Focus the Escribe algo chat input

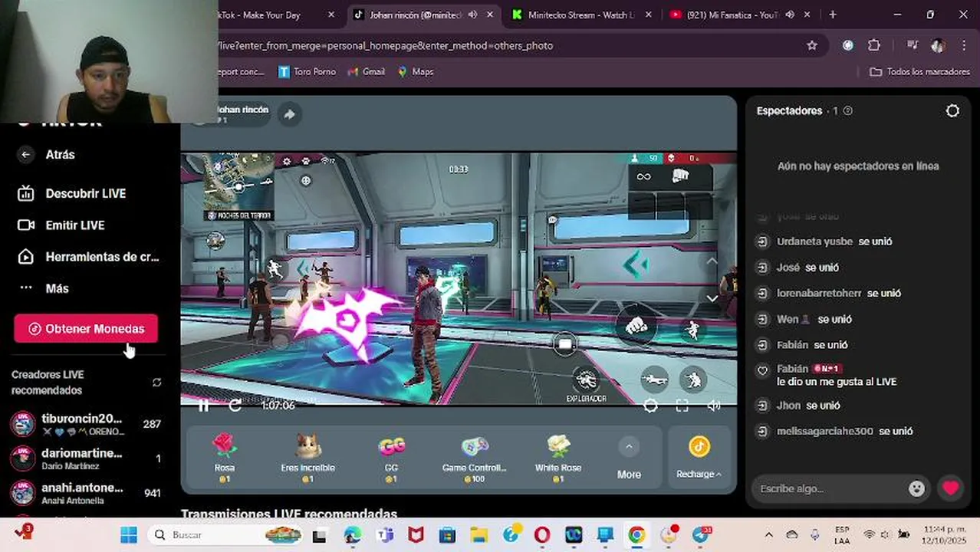pos(830,489)
